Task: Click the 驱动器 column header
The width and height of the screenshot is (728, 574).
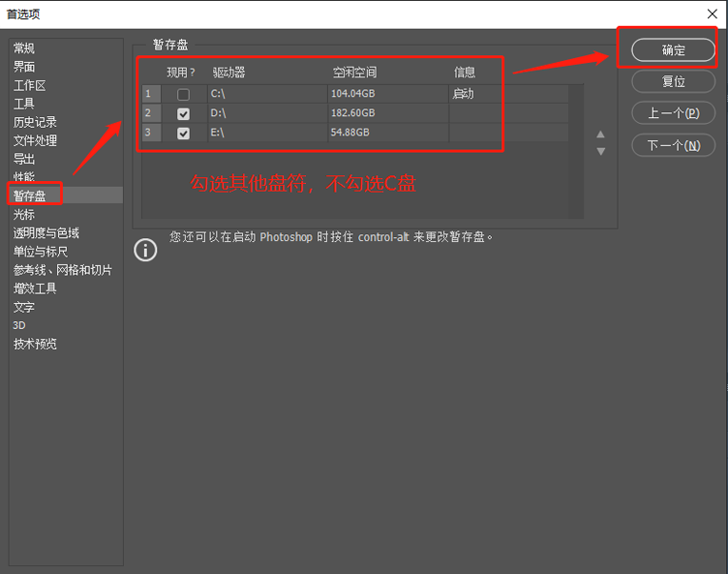Action: click(228, 73)
